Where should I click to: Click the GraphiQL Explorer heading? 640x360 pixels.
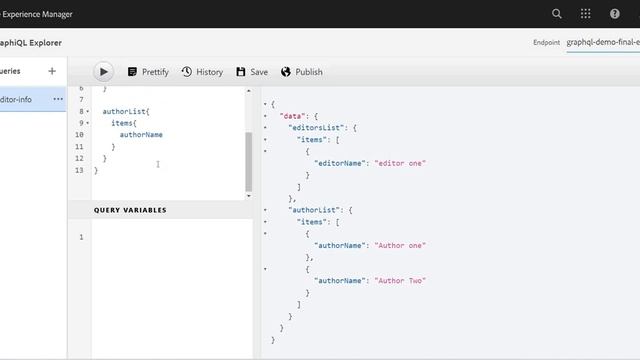click(x=31, y=42)
